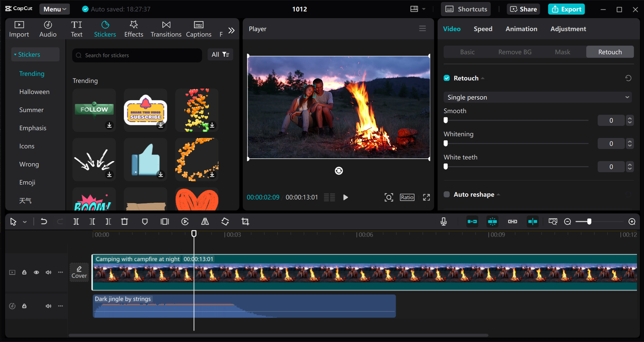Download the FOLLOW sticker
Viewport: 644px width, 342px height.
(109, 125)
